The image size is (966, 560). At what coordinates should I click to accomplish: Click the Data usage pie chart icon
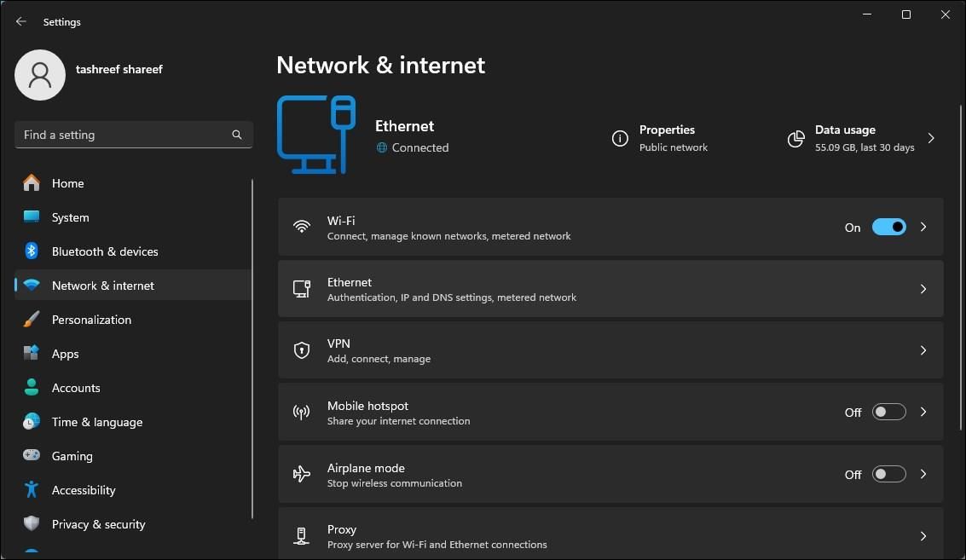[x=795, y=138]
